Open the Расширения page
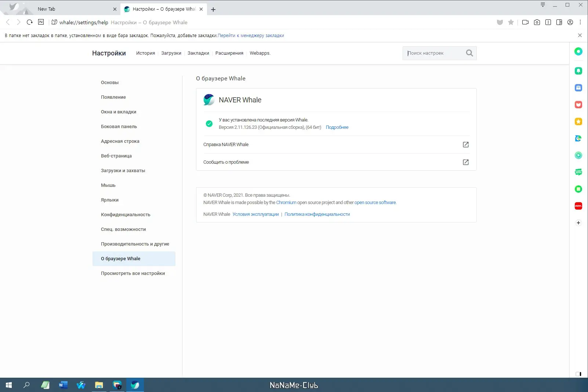This screenshot has height=392, width=588. tap(229, 53)
